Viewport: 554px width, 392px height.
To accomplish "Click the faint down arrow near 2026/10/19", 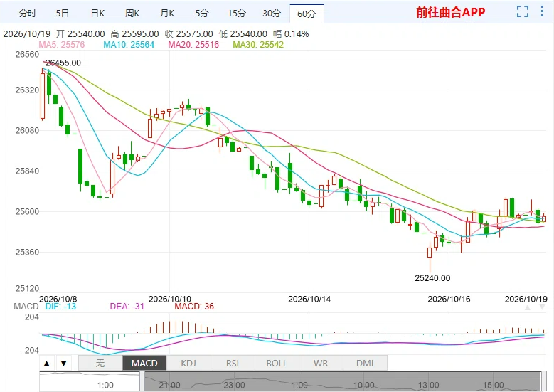I will [x=542, y=307].
